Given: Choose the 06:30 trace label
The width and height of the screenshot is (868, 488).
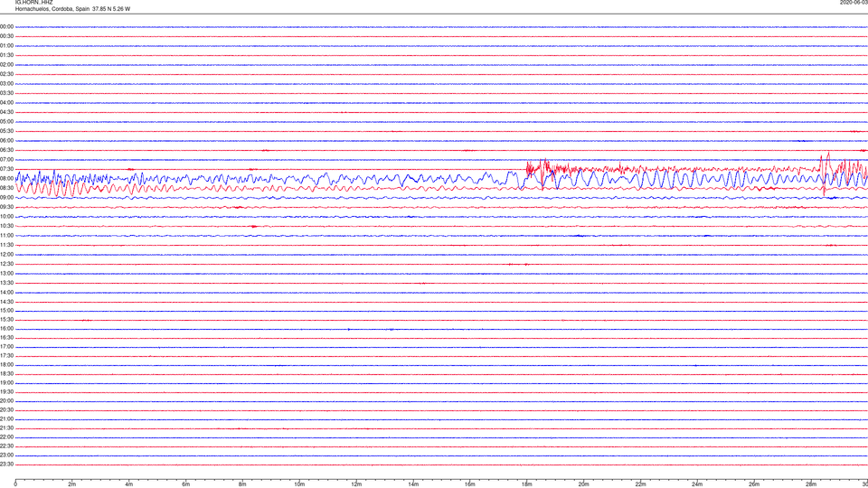Looking at the screenshot, I should 6,150.
